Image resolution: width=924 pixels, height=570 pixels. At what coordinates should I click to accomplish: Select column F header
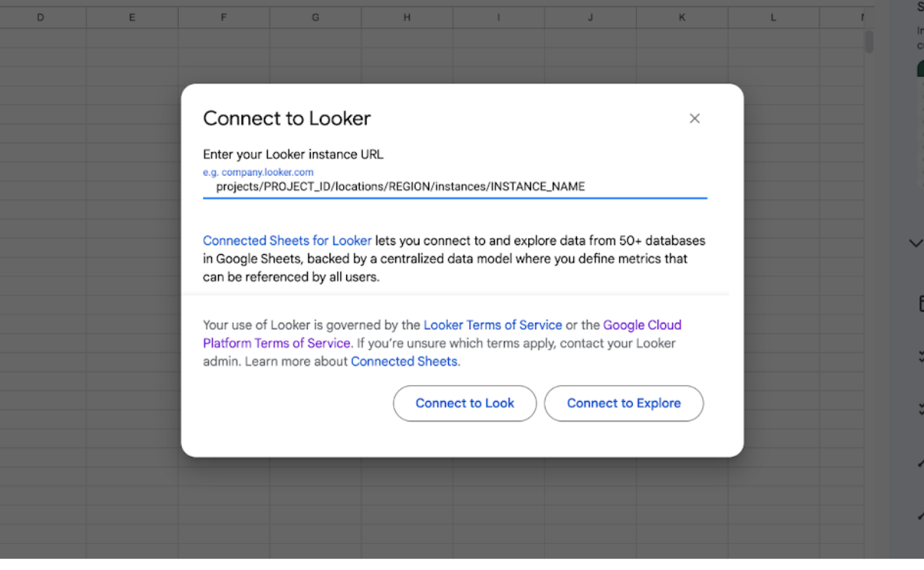pos(224,17)
